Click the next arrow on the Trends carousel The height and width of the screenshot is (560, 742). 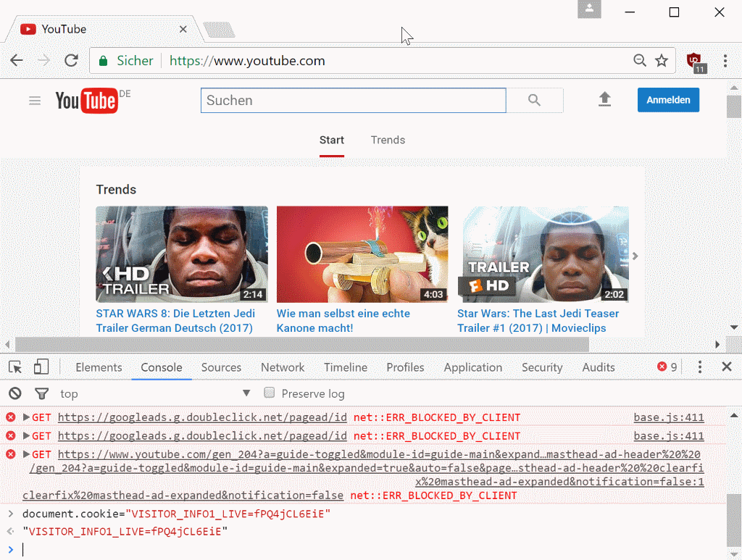pos(635,256)
